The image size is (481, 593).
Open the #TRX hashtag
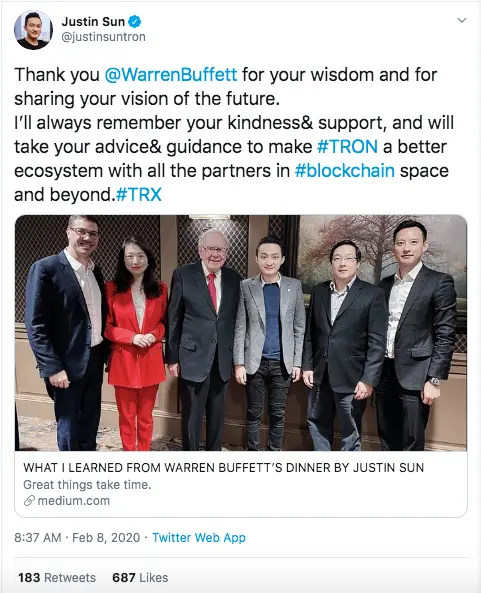[x=139, y=195]
